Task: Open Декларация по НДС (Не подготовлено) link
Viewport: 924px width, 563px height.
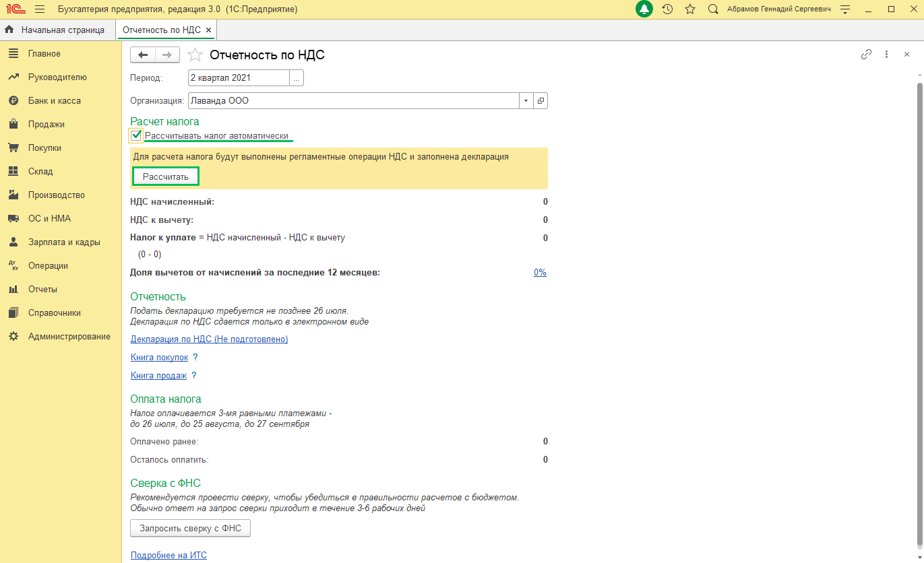Action: [209, 339]
